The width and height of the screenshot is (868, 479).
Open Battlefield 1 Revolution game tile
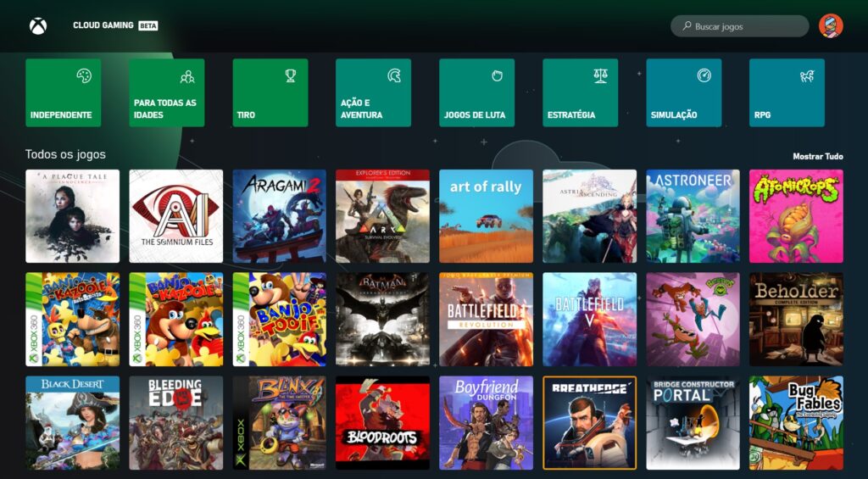point(486,319)
